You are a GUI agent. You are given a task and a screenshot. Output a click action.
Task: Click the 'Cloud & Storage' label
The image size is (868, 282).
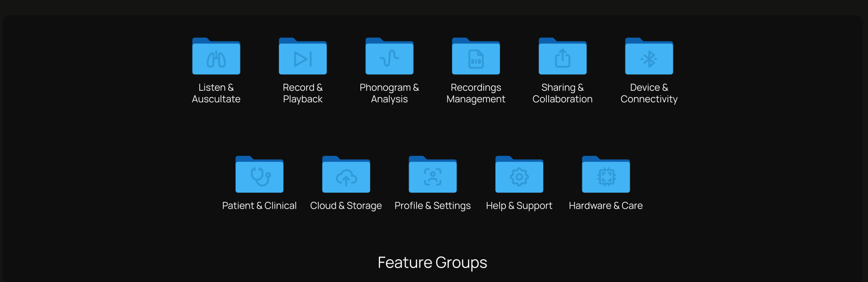click(x=346, y=206)
